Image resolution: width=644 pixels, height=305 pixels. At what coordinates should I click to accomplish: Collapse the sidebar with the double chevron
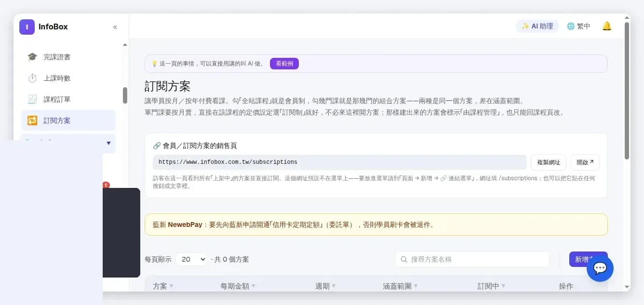(x=115, y=27)
